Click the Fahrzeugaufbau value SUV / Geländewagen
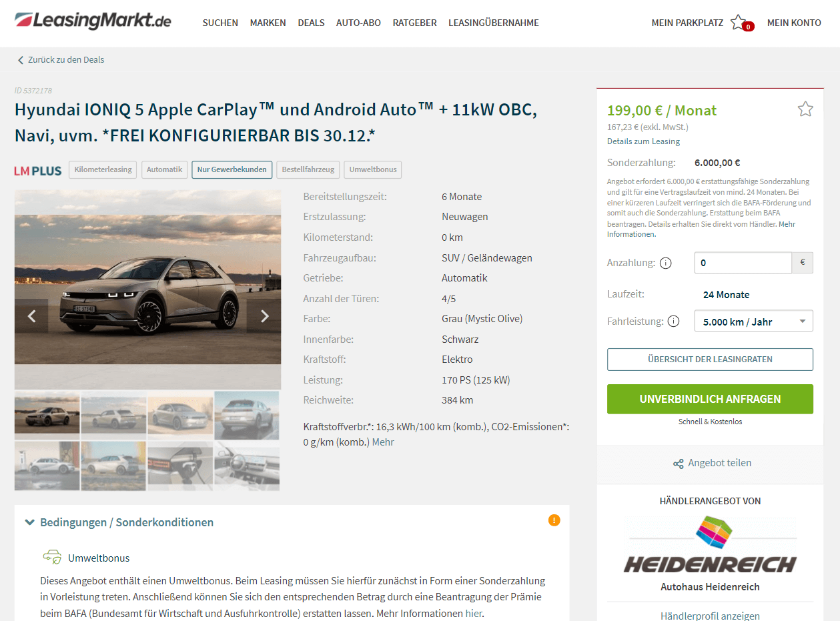The width and height of the screenshot is (840, 621). tap(487, 258)
